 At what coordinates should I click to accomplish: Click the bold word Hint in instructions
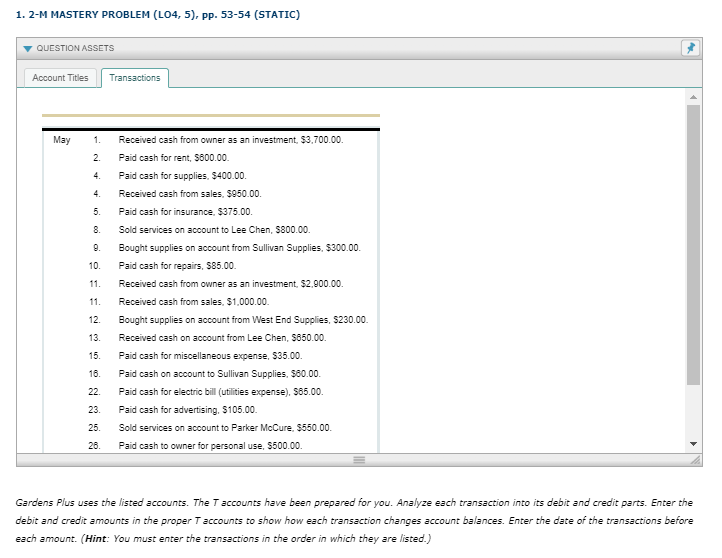click(x=96, y=538)
